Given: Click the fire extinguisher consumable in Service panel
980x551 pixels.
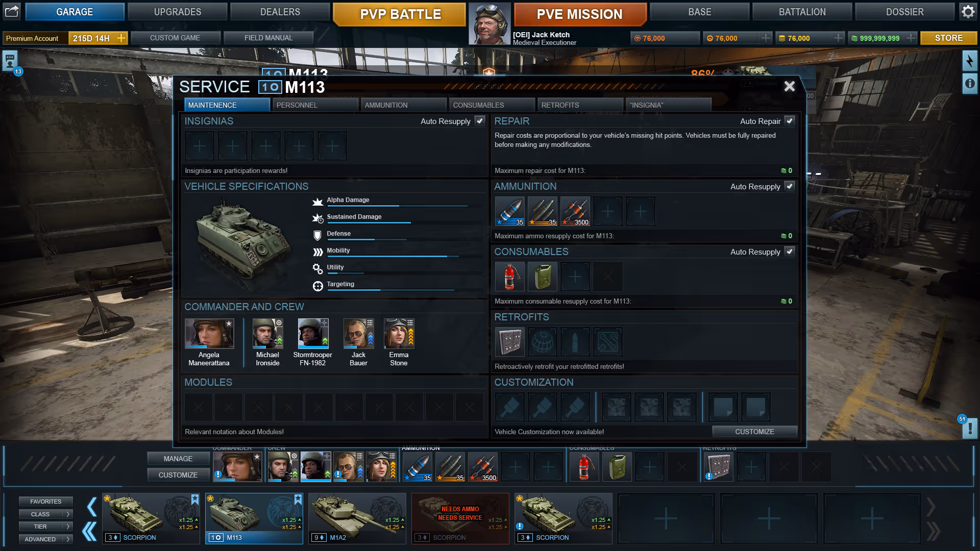Looking at the screenshot, I should point(509,277).
